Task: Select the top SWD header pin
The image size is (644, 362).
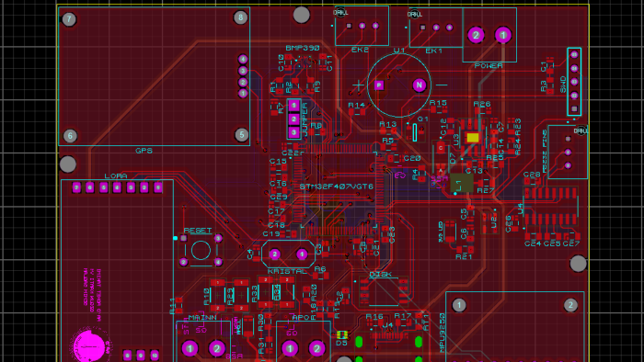Action: (574, 54)
